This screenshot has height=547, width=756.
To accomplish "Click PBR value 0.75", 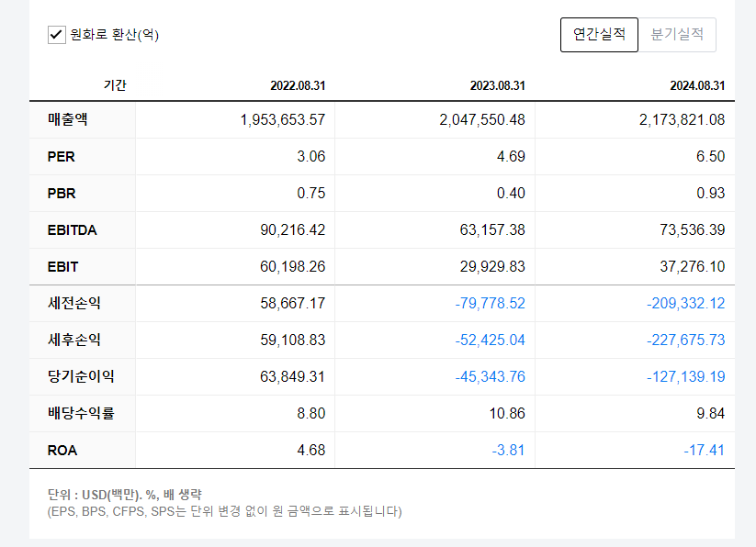I will [311, 193].
